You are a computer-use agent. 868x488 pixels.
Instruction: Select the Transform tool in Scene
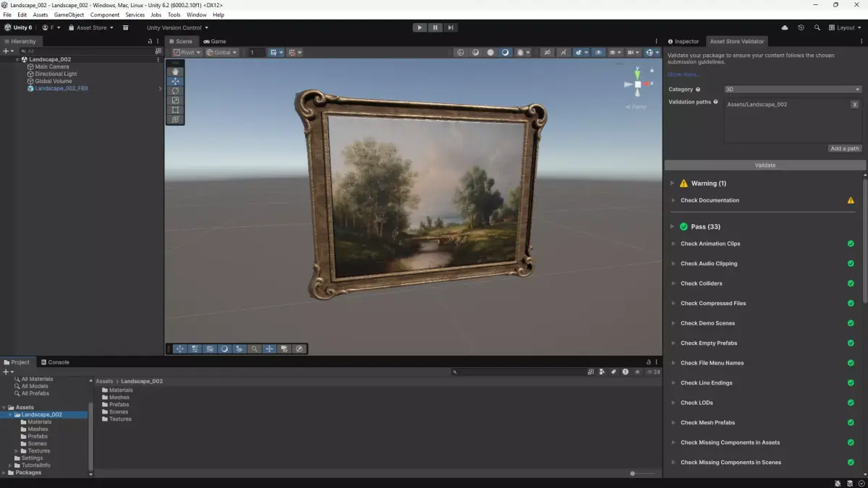175,119
